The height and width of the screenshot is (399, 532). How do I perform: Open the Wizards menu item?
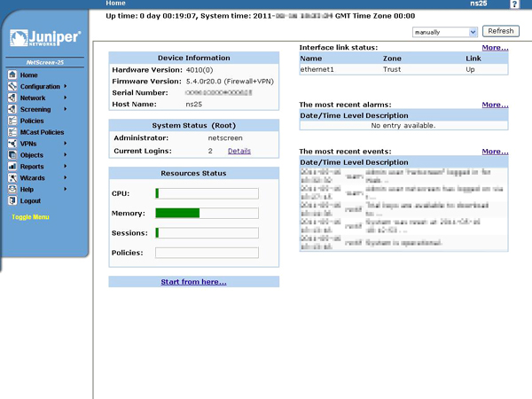[32, 178]
